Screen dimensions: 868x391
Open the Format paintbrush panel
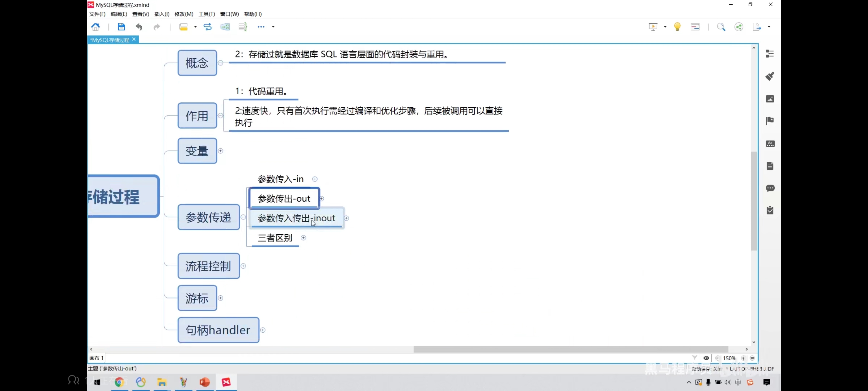[x=770, y=76]
